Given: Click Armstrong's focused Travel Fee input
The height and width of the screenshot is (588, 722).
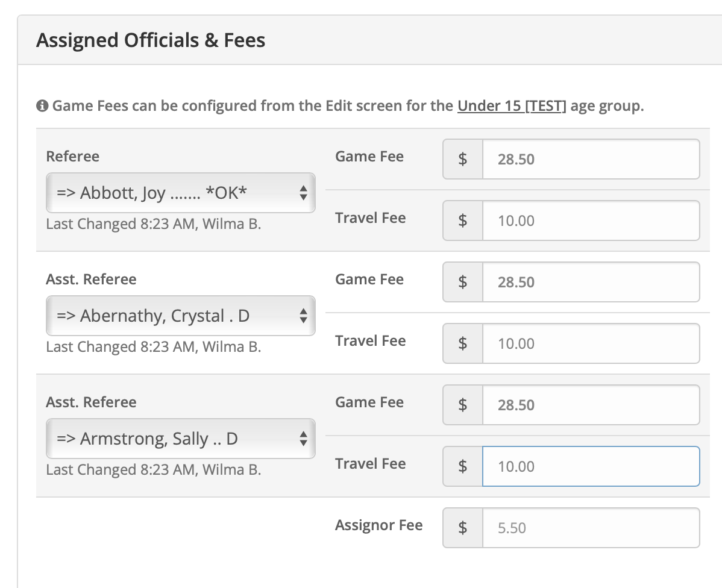Looking at the screenshot, I should click(x=591, y=466).
